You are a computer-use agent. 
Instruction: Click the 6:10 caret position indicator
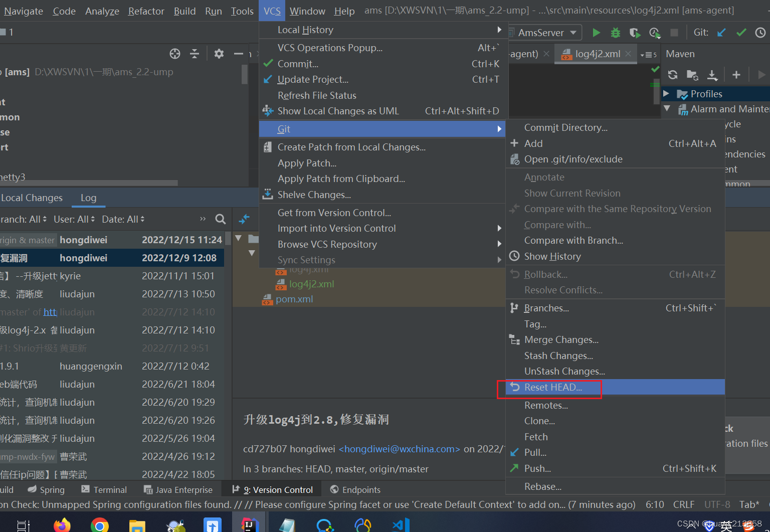[x=655, y=504]
